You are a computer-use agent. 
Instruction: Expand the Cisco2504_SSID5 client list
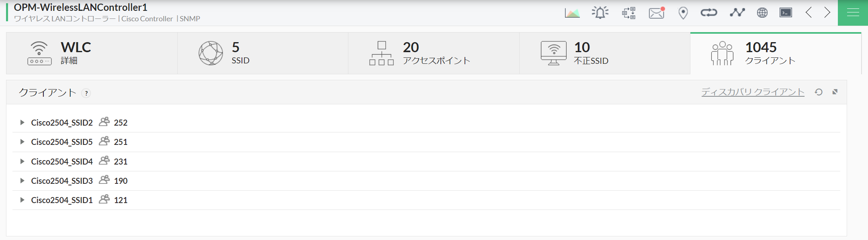(23, 142)
